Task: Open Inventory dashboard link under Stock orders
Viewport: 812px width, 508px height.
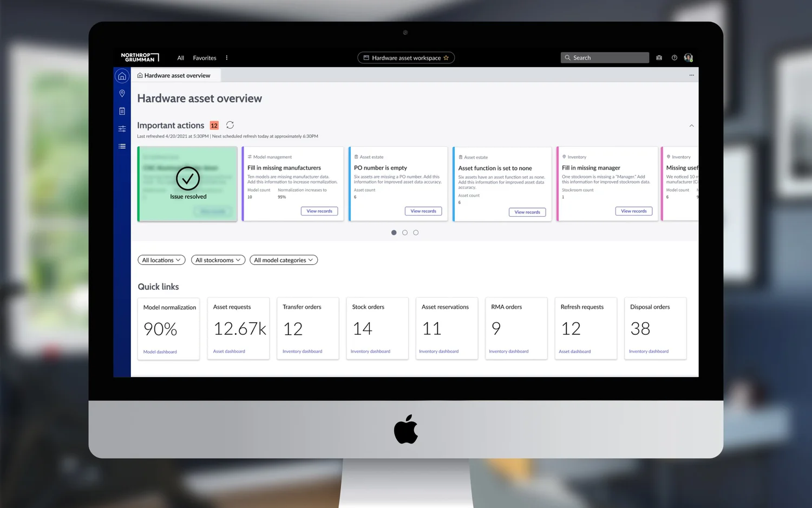Action: pos(370,351)
